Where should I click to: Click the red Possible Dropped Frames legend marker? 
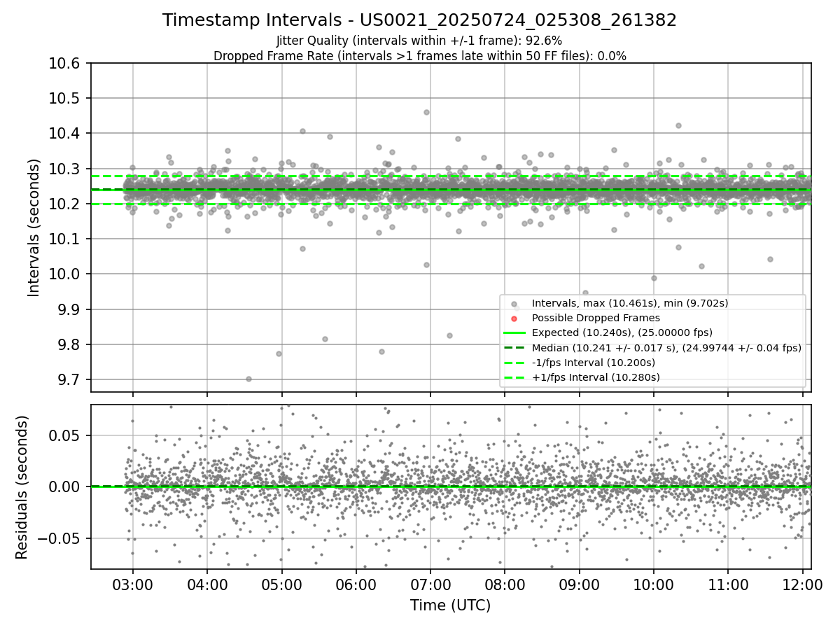[x=514, y=318]
